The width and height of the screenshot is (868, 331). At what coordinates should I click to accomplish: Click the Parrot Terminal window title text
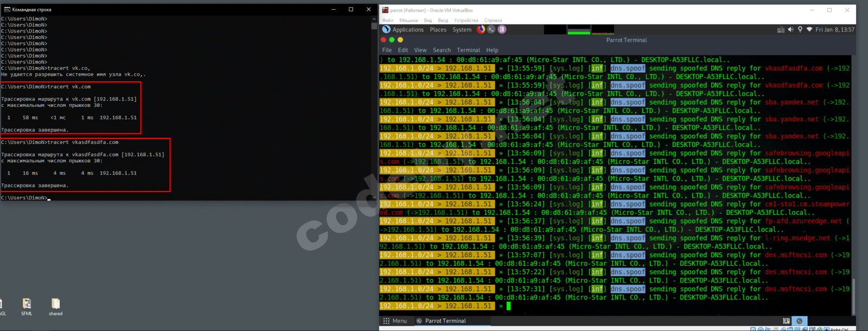click(x=627, y=40)
